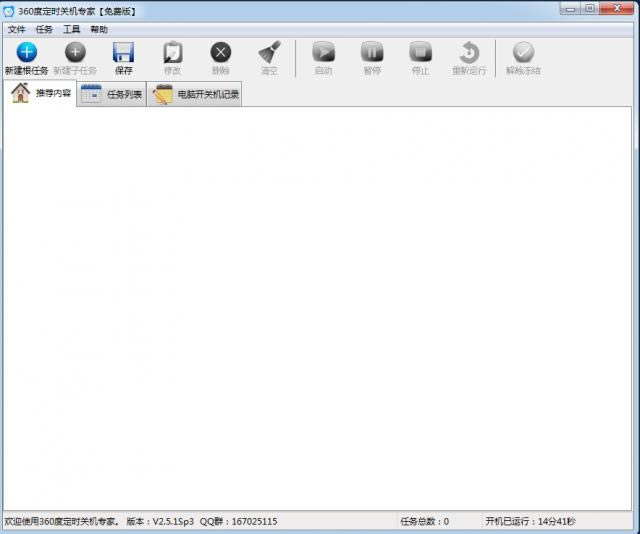Click the 任务总数：0 status entry
This screenshot has height=534, width=640.
424,521
